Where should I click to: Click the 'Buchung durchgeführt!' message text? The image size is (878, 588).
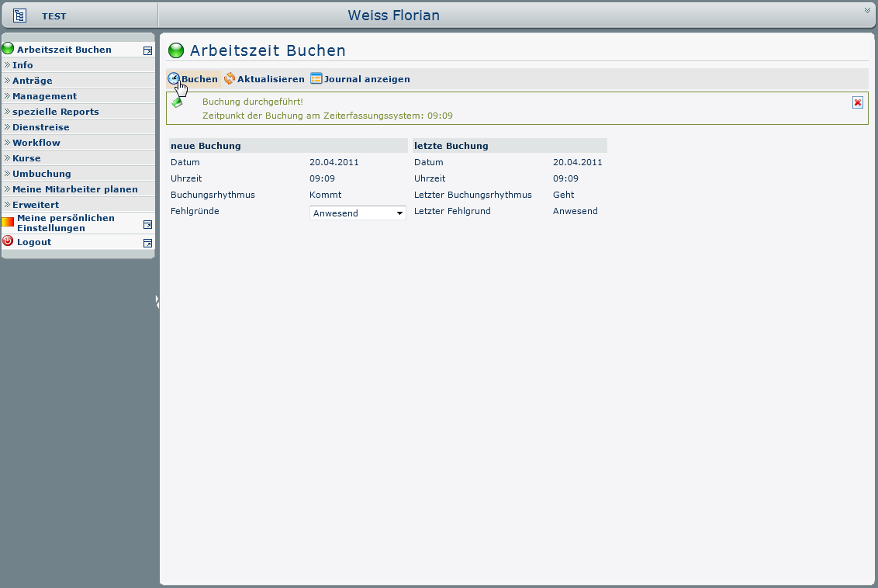coord(253,102)
